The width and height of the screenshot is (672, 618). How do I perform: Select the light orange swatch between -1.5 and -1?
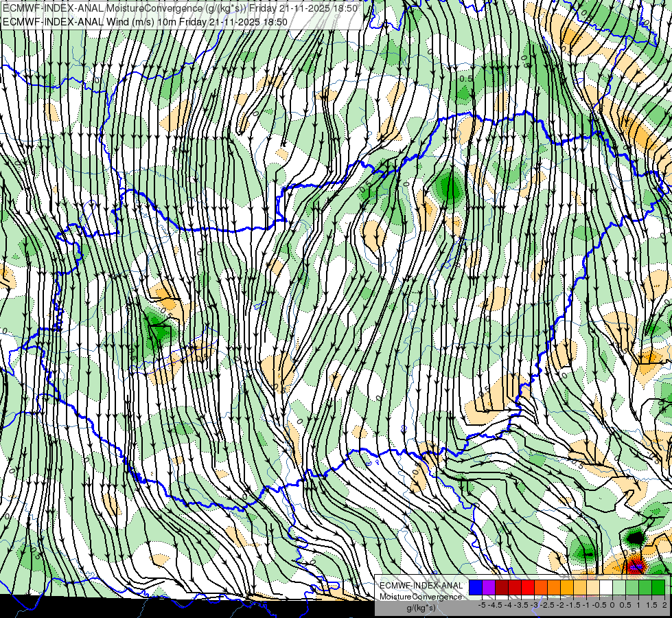pos(580,587)
